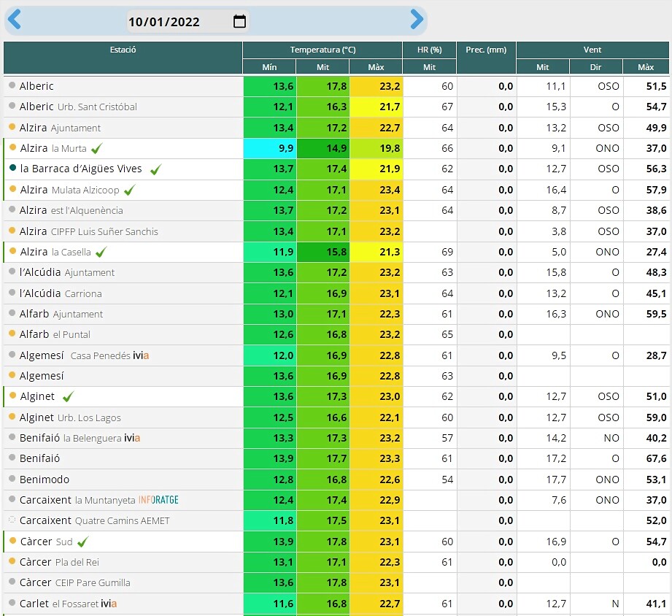This screenshot has height=616, width=672.
Task: Open Alginet Urb. Los Lagos station
Action: coord(336,417)
